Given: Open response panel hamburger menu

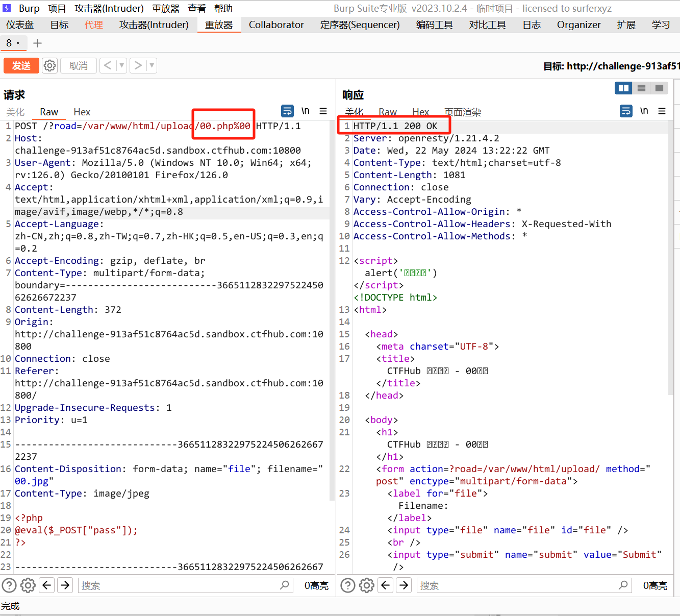Looking at the screenshot, I should 662,111.
